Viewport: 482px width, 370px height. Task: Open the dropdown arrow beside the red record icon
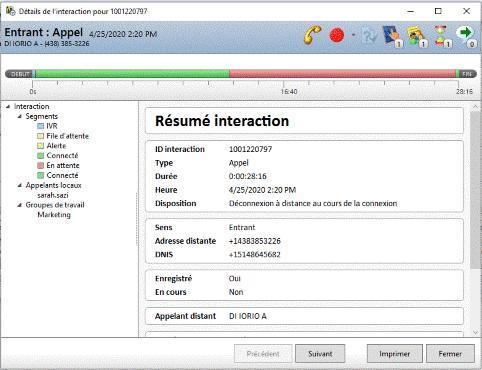coord(353,35)
